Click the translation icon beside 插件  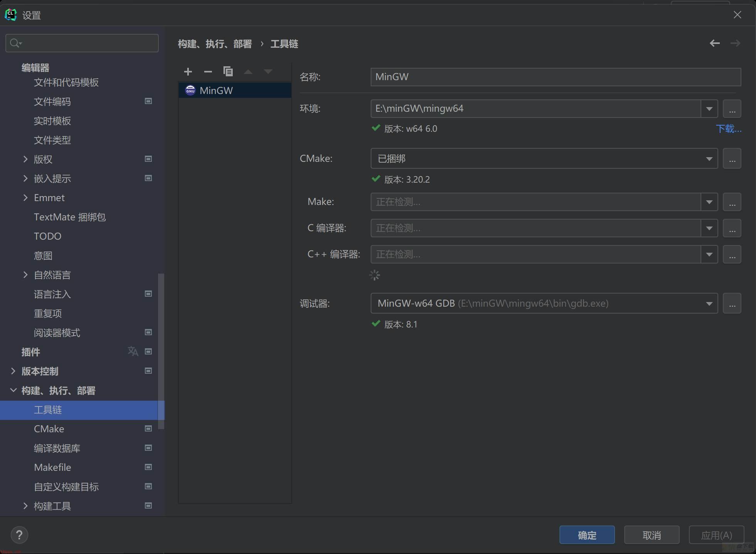[133, 351]
